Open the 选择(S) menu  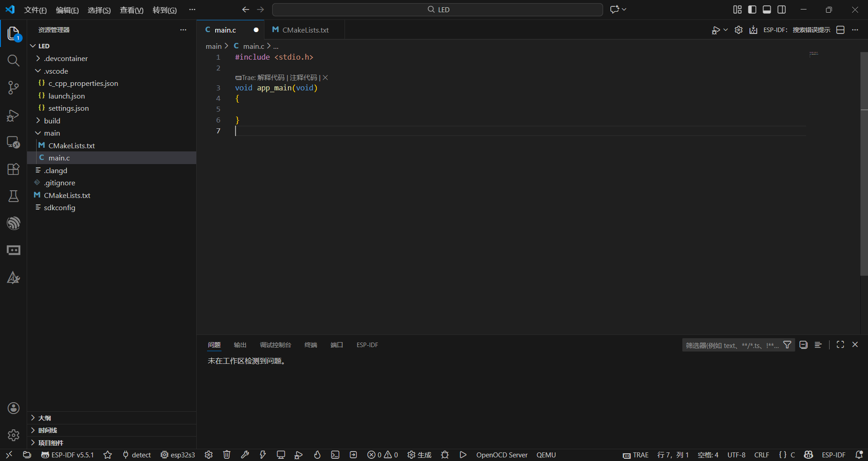pyautogui.click(x=99, y=10)
